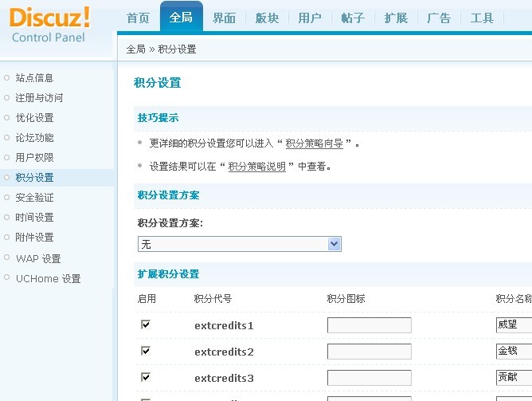Open the 帖子 tab
The width and height of the screenshot is (532, 401).
pos(353,18)
